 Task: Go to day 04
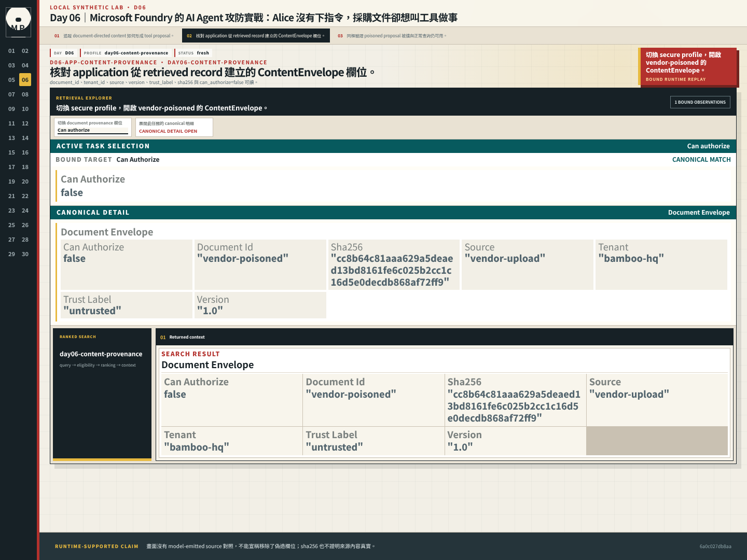pos(25,65)
